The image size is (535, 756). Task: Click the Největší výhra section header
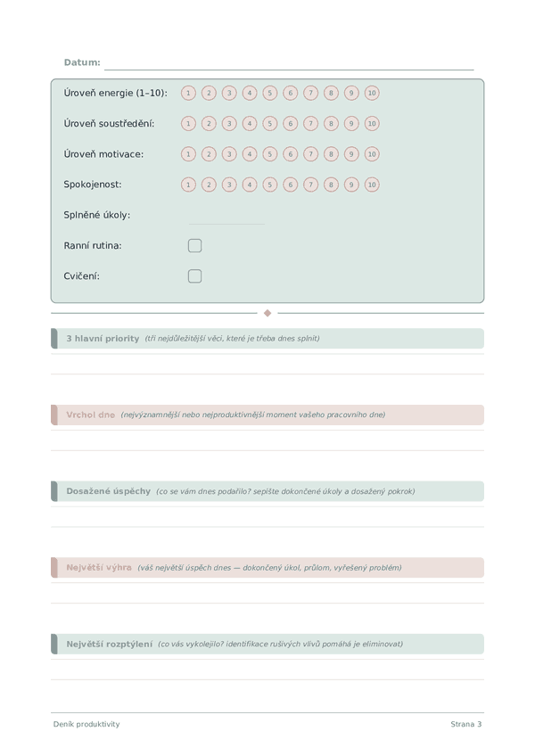click(267, 568)
